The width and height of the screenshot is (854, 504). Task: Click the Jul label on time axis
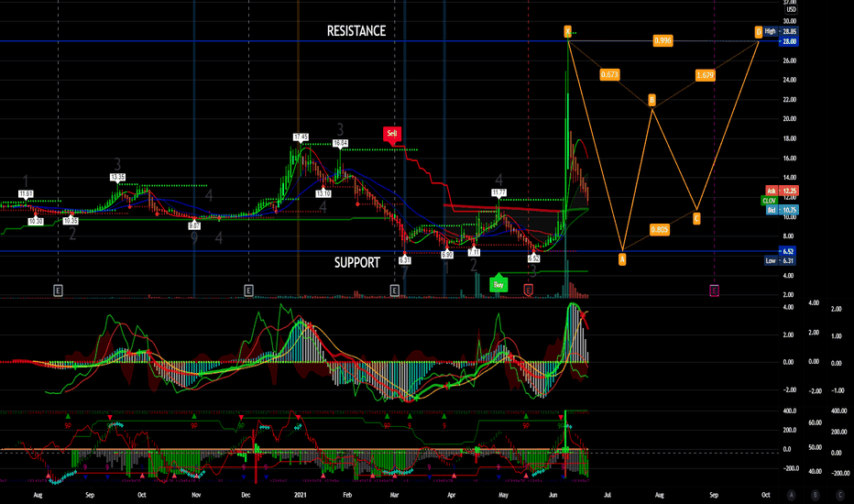click(x=608, y=495)
